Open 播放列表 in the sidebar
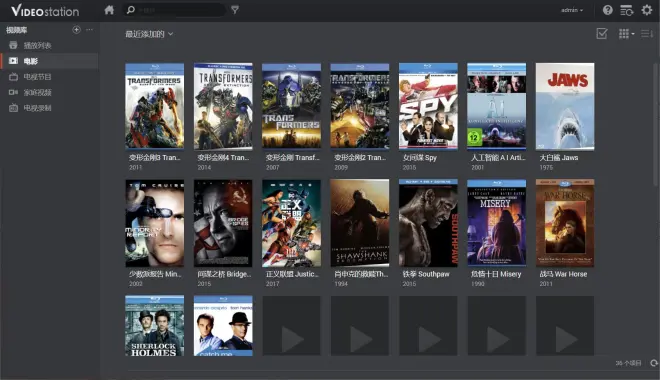The width and height of the screenshot is (660, 380). [x=49, y=45]
